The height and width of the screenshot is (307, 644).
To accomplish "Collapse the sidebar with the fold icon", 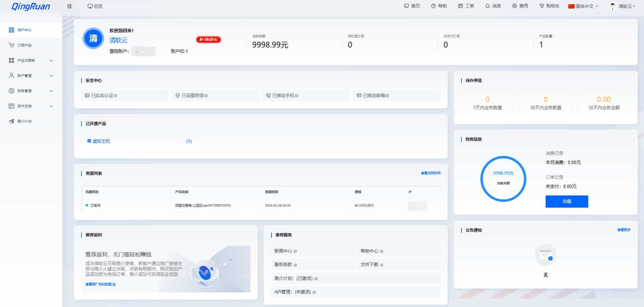I will tap(70, 6).
